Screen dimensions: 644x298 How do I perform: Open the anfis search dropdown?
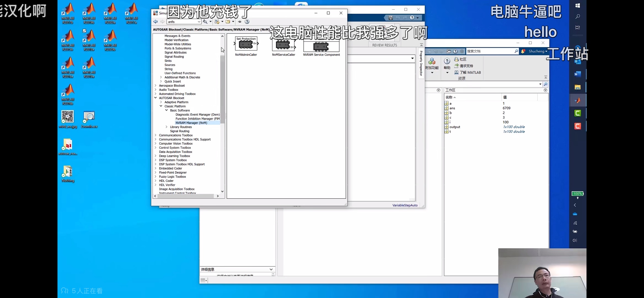(199, 22)
